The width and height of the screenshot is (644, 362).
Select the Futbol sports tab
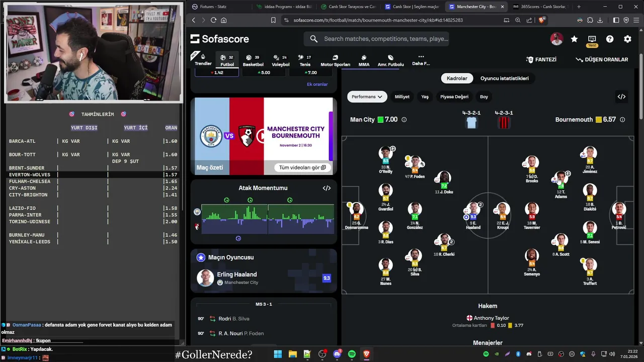(x=227, y=60)
